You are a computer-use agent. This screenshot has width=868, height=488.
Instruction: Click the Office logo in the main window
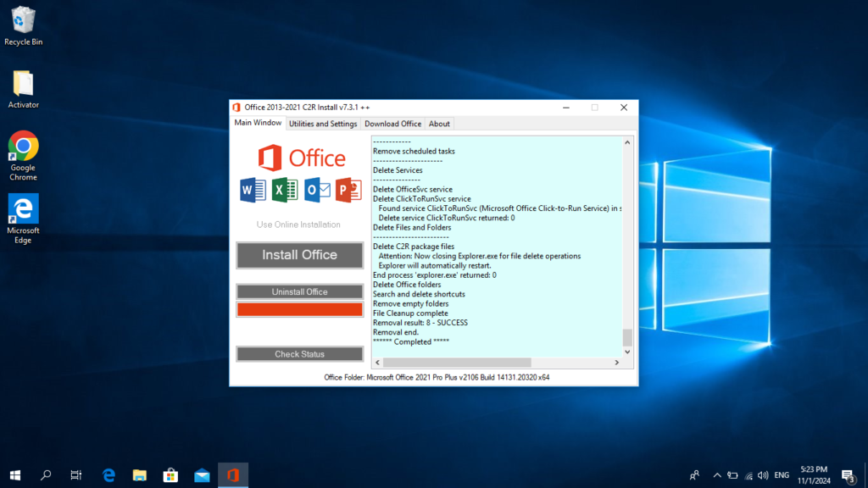coord(302,158)
